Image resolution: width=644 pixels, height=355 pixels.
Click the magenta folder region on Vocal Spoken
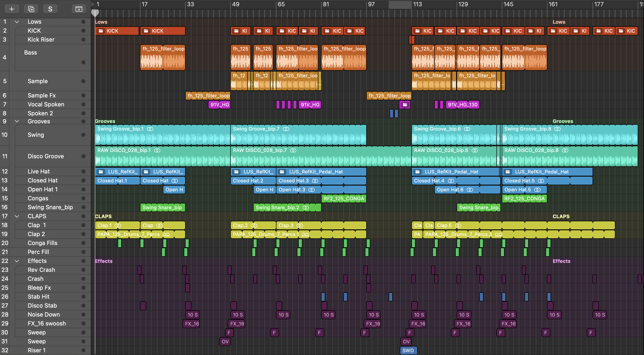click(x=405, y=104)
